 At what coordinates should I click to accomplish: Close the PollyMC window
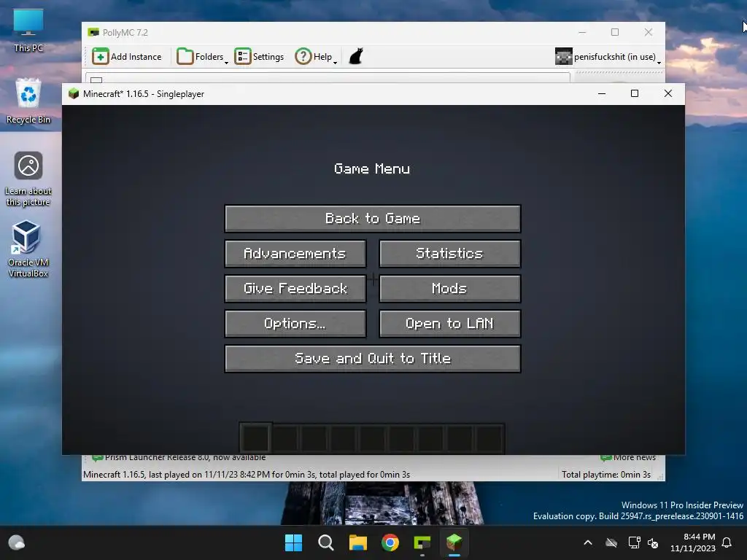point(649,32)
